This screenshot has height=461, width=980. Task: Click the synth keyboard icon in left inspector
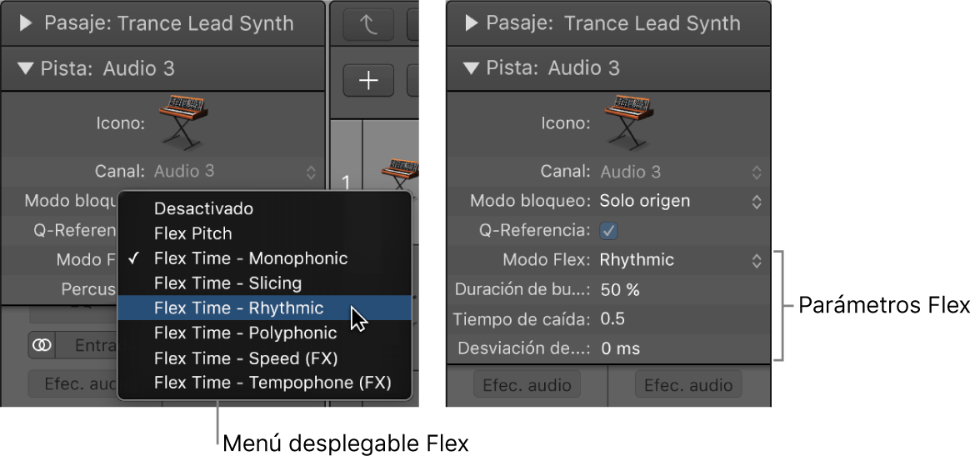(183, 123)
